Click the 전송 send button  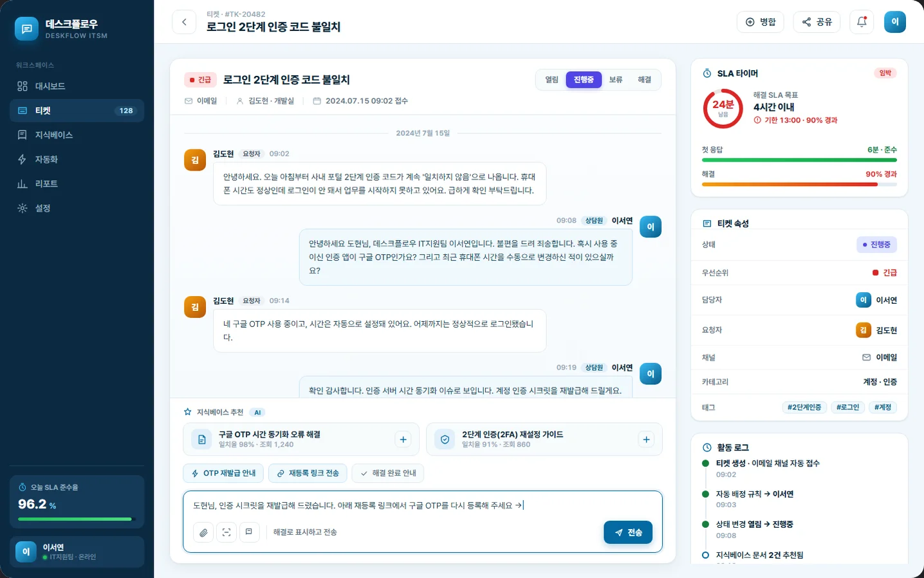point(628,532)
